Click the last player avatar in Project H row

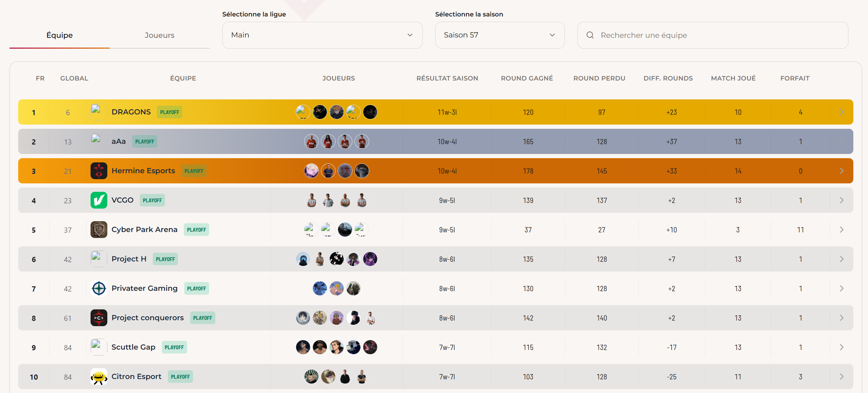[370, 259]
